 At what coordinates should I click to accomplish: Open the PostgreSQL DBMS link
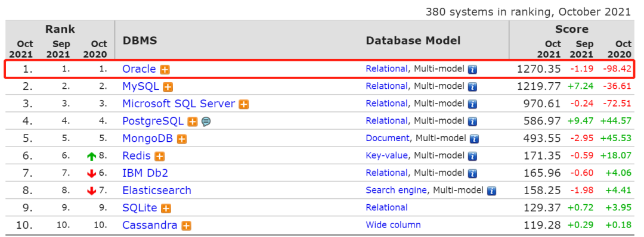point(153,121)
